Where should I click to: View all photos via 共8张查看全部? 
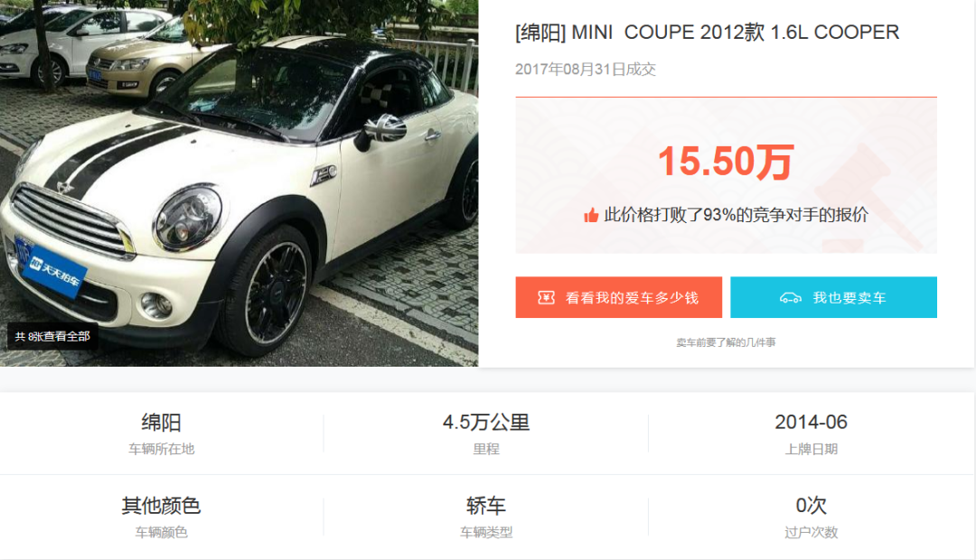pos(52,337)
